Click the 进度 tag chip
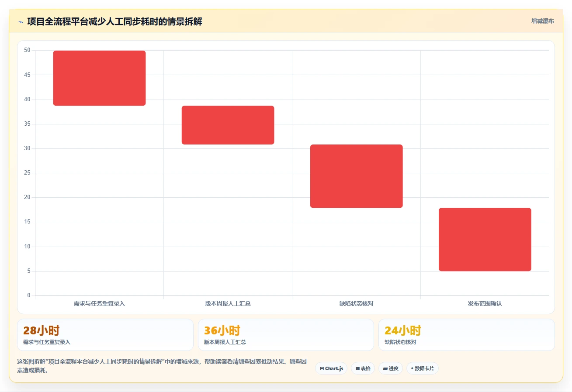Viewport: 572px width, 392px height. [x=391, y=368]
